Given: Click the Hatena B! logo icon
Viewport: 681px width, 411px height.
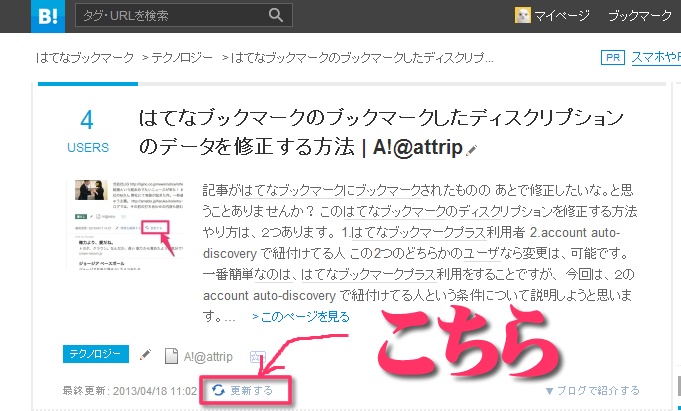Looking at the screenshot, I should pyautogui.click(x=18, y=15).
